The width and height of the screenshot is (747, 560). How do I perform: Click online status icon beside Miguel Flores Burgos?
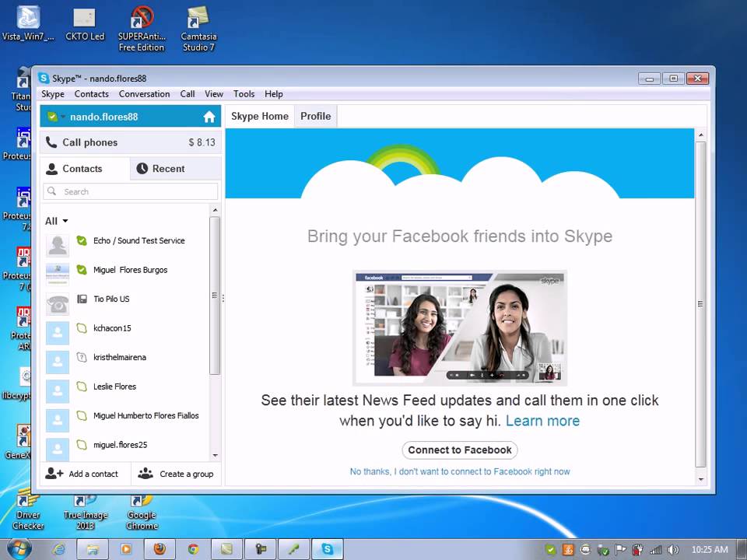coord(82,270)
